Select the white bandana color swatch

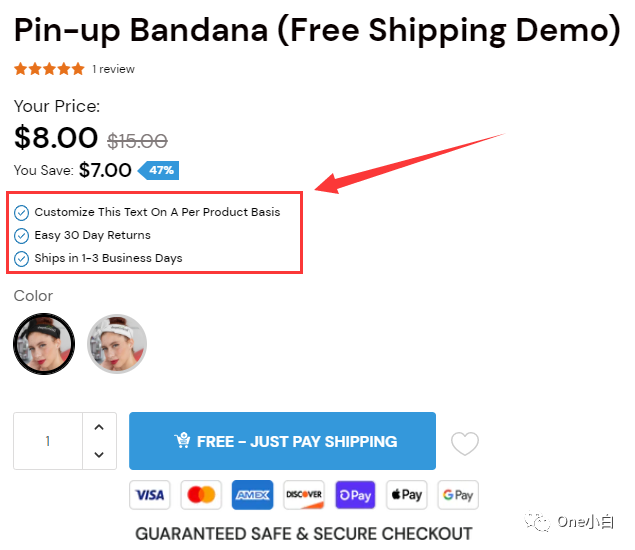[x=117, y=344]
